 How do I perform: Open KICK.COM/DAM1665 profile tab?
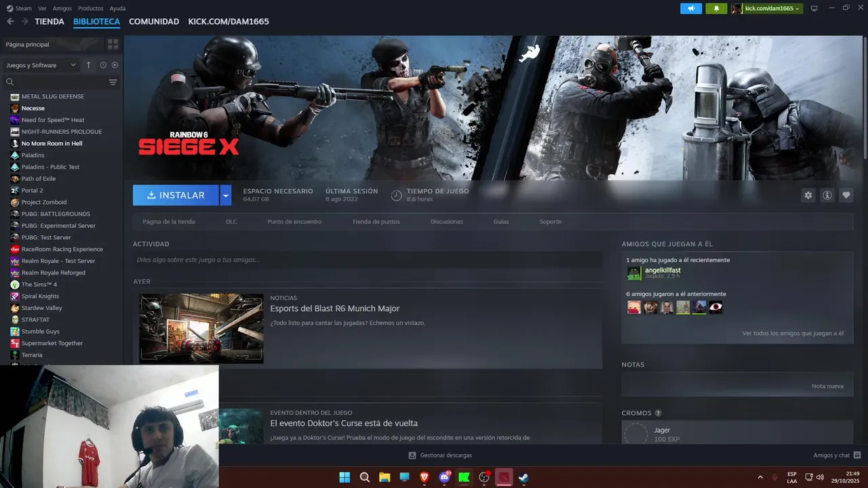pyautogui.click(x=229, y=22)
